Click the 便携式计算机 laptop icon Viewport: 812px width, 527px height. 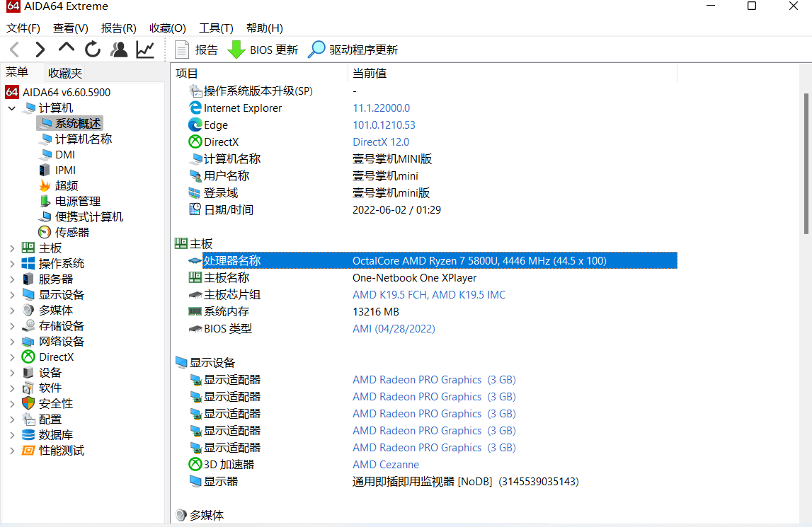45,216
